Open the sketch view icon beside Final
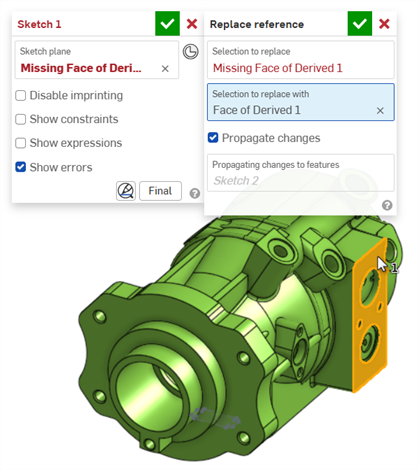This screenshot has width=419, height=470. (x=126, y=191)
